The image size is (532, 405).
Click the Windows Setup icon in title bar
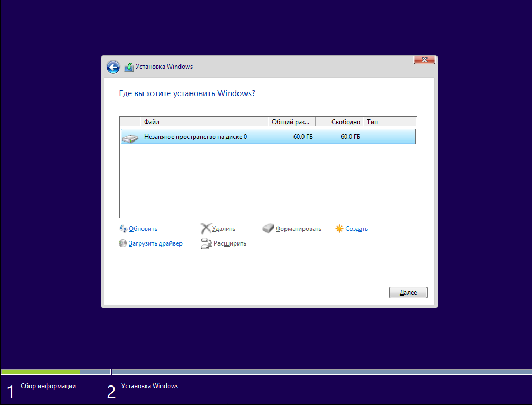(x=129, y=67)
